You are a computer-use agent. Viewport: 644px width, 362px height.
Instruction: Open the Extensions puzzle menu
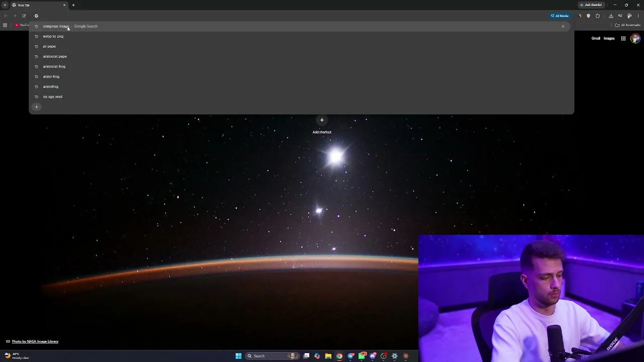(598, 16)
